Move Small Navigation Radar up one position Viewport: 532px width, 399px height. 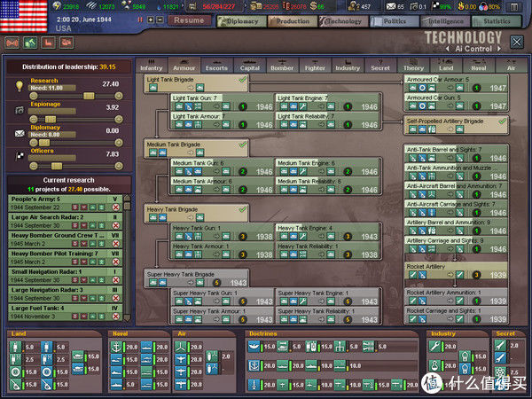click(92, 280)
